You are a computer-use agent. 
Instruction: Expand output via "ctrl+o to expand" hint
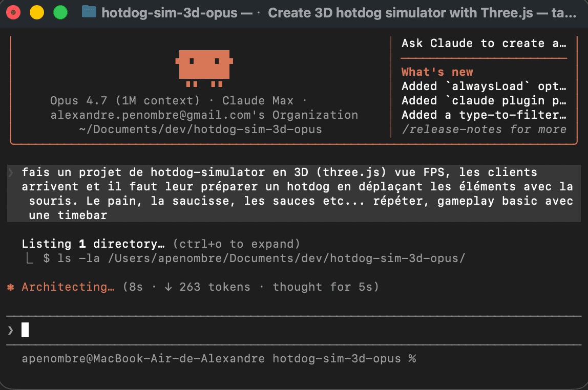pyautogui.click(x=236, y=244)
